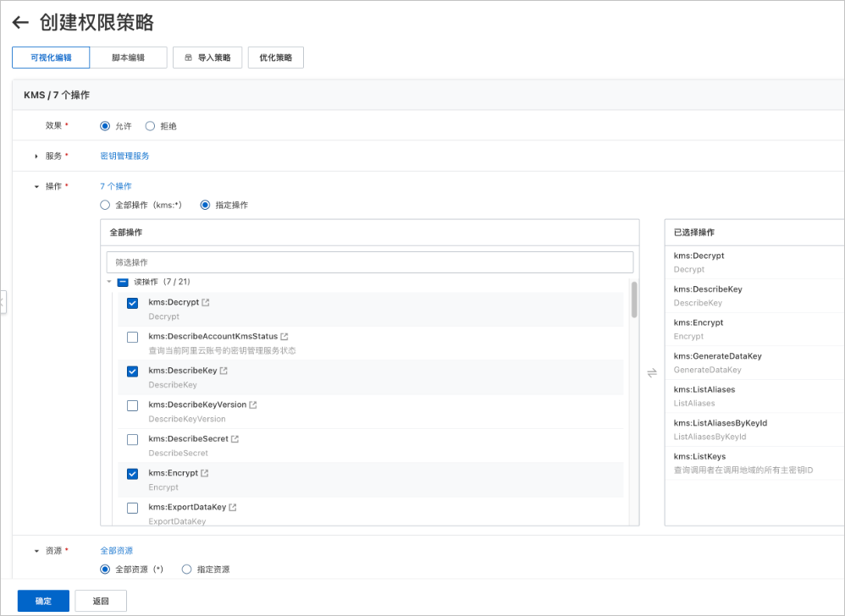
Task: Expand the 服务 section arrow
Action: tap(36, 157)
